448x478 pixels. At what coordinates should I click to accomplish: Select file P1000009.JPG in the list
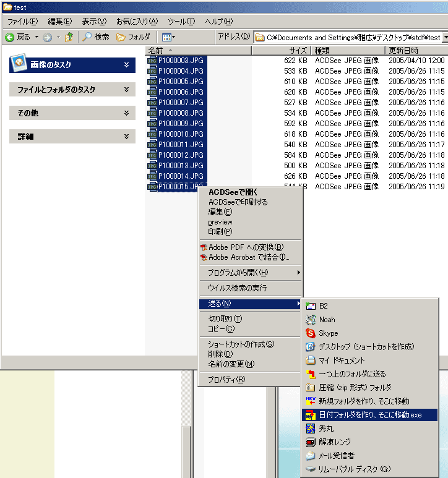tap(181, 124)
